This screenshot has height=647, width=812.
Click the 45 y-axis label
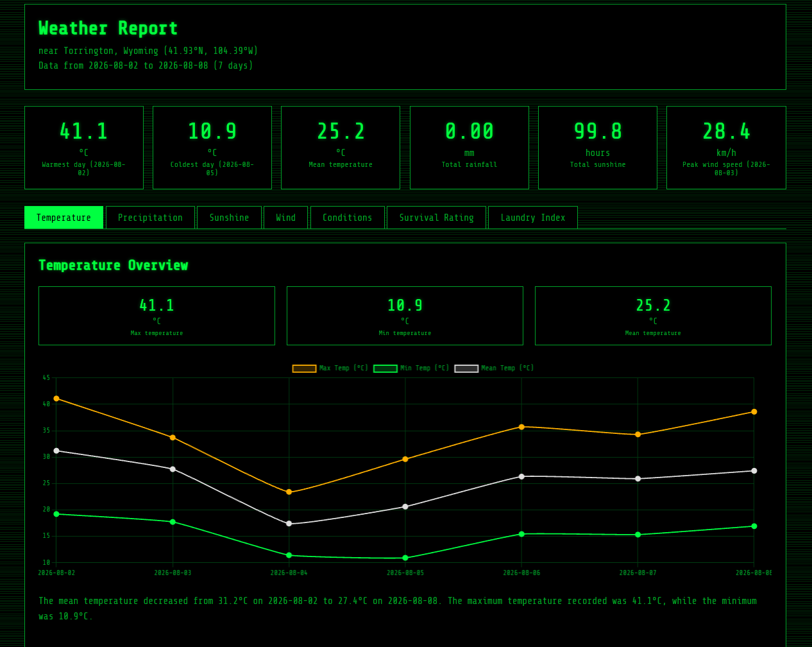(46, 378)
